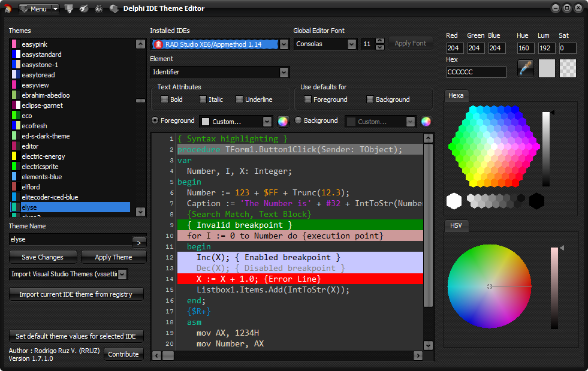Select the Background radio button
This screenshot has height=371, width=588.
point(298,120)
